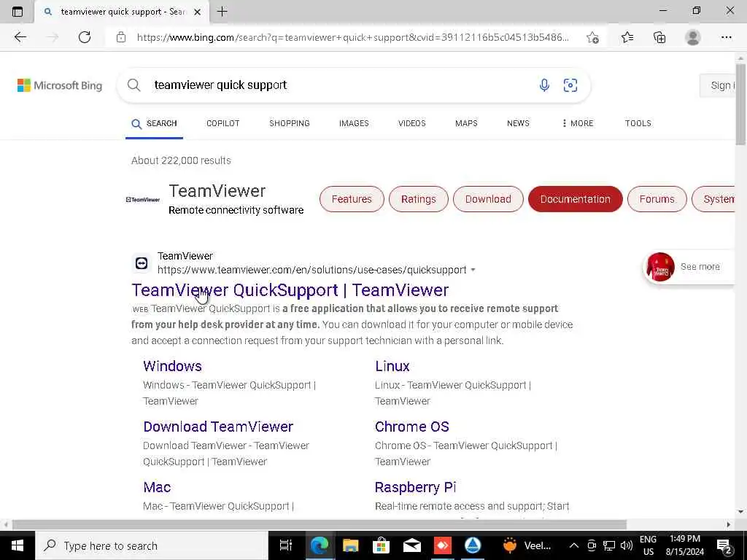
Task: Click the Microsoft Bing logo
Action: 60,86
